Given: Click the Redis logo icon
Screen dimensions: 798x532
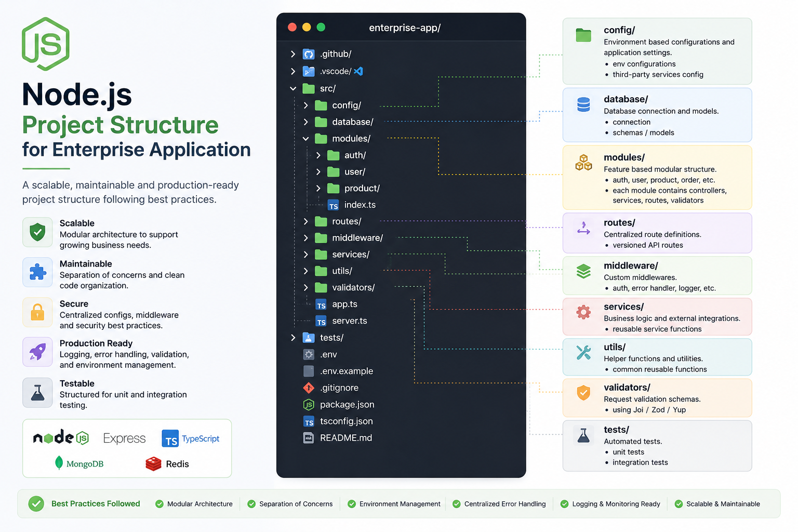Looking at the screenshot, I should point(153,464).
